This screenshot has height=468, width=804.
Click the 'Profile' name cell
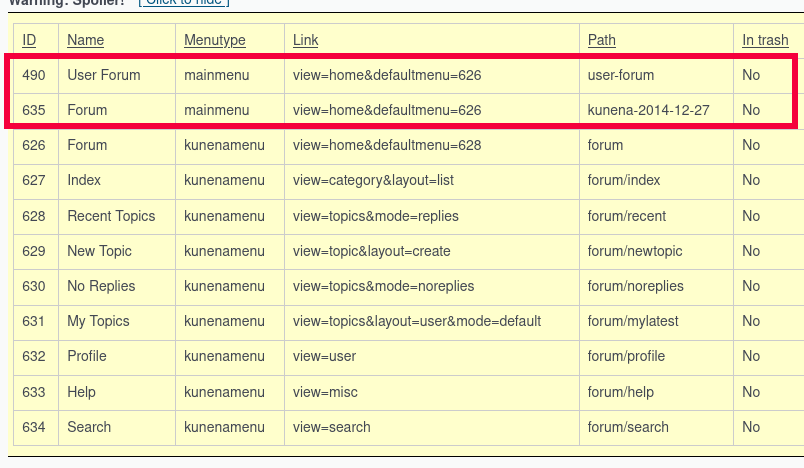[x=87, y=356]
